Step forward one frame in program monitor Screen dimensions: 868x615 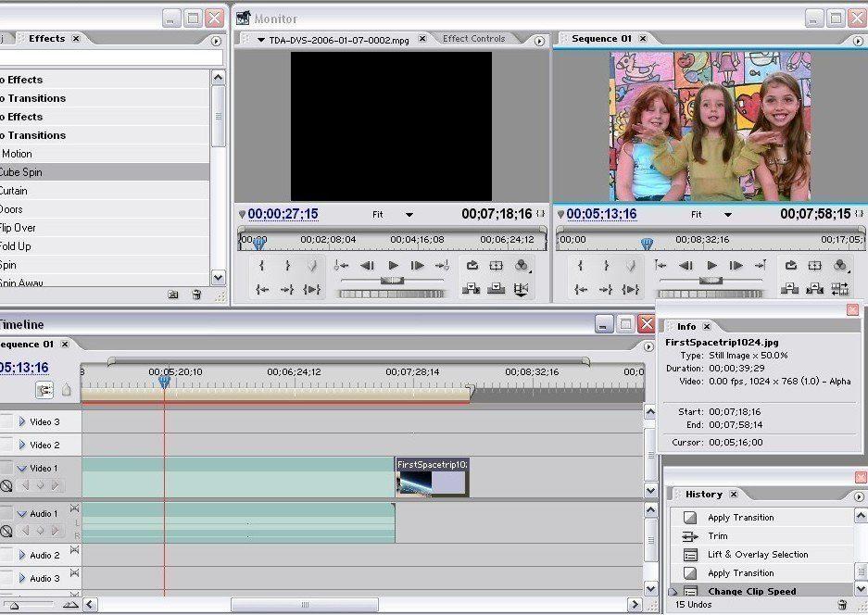[x=736, y=266]
